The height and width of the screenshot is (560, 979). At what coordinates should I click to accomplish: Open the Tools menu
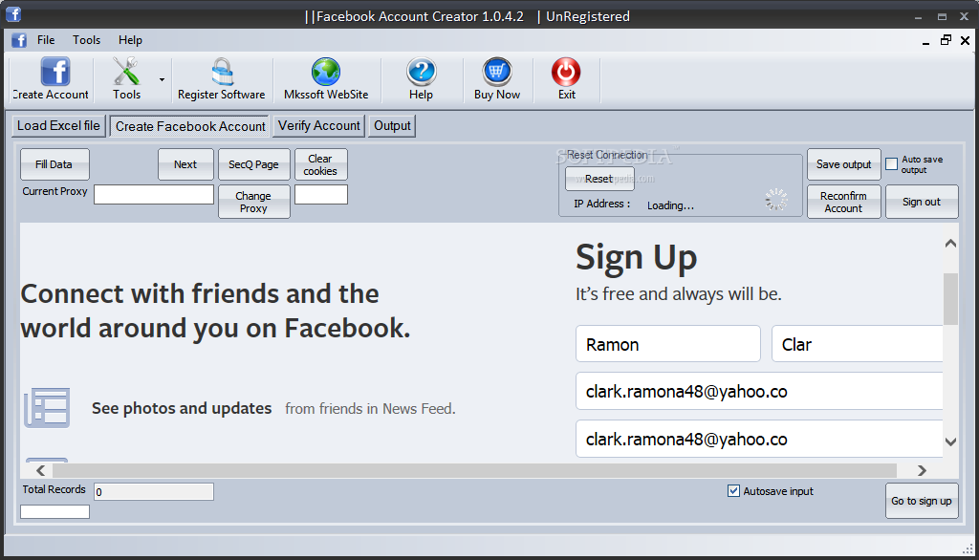click(x=86, y=40)
